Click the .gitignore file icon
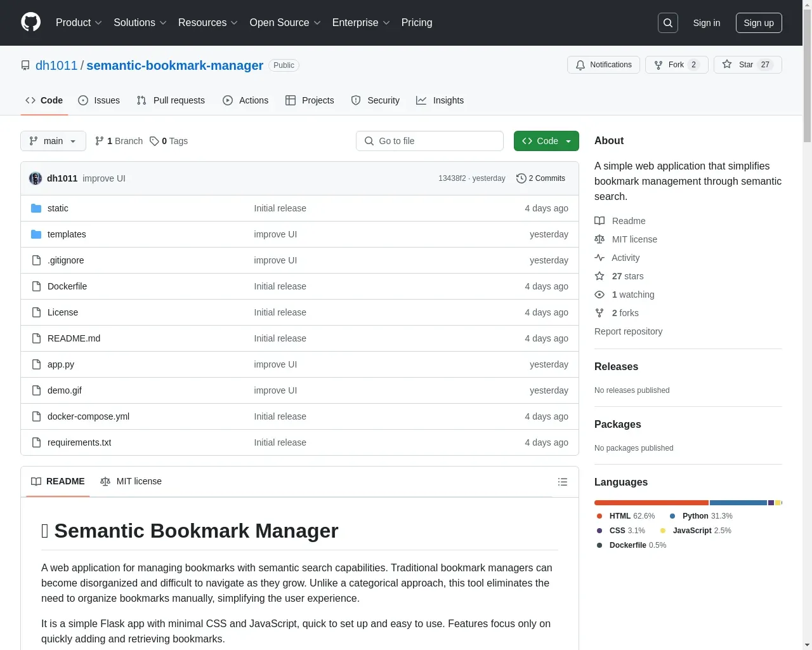This screenshot has width=812, height=650. [36, 260]
